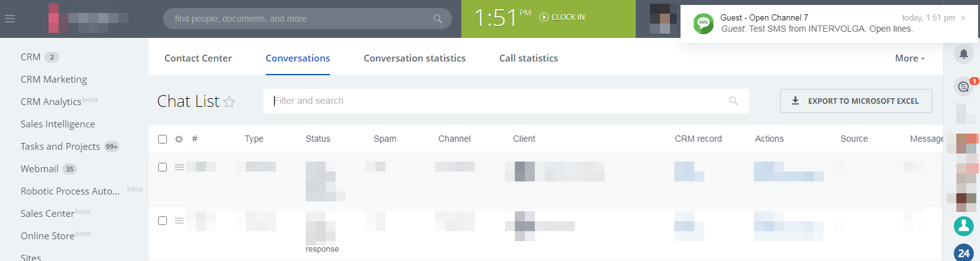This screenshot has width=980, height=261.
Task: Switch to the Conversation statistics tab
Action: 415,58
